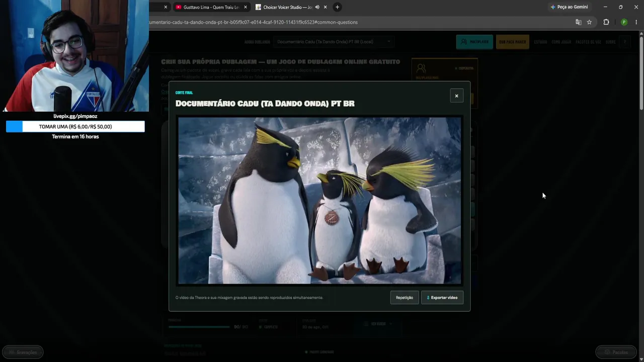Open the page translate icon
The height and width of the screenshot is (362, 644).
pos(579,22)
